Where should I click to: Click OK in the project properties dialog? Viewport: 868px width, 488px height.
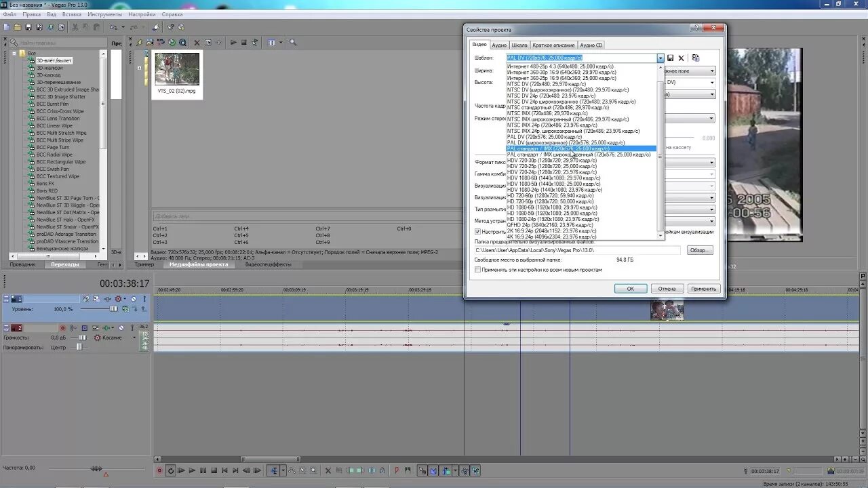630,289
